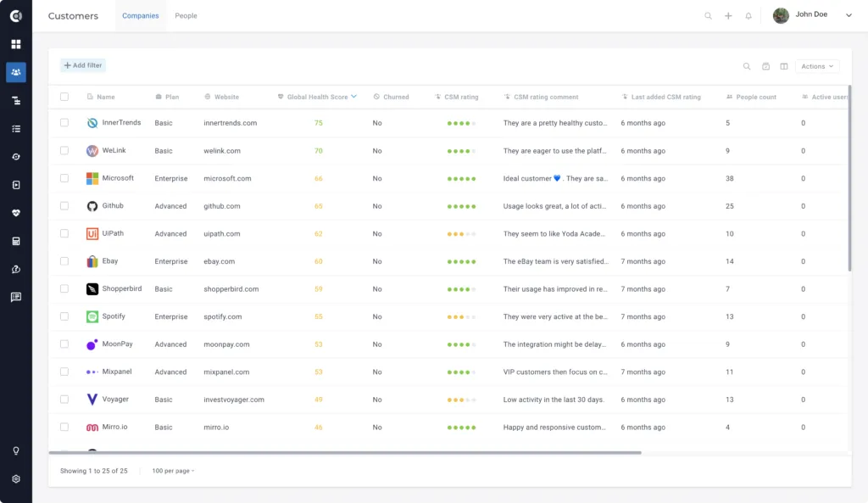Select the Customers people icon in sidebar
Screen dimensions: 868x503
click(16, 72)
